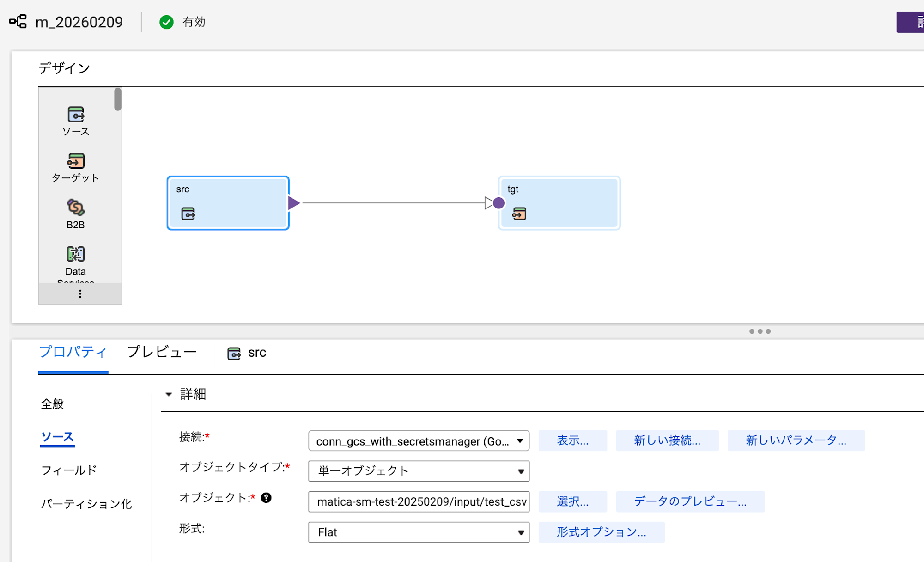Click the purple output port of src
Image resolution: width=924 pixels, height=562 pixels.
click(294, 203)
